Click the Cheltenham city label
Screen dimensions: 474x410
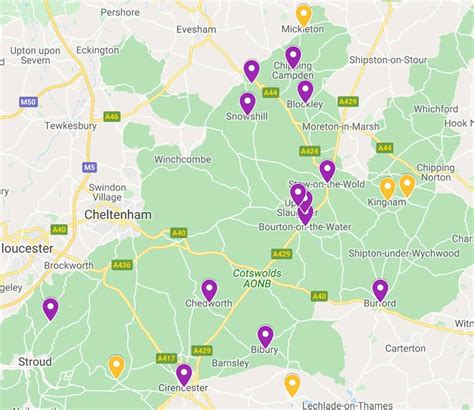pyautogui.click(x=118, y=214)
